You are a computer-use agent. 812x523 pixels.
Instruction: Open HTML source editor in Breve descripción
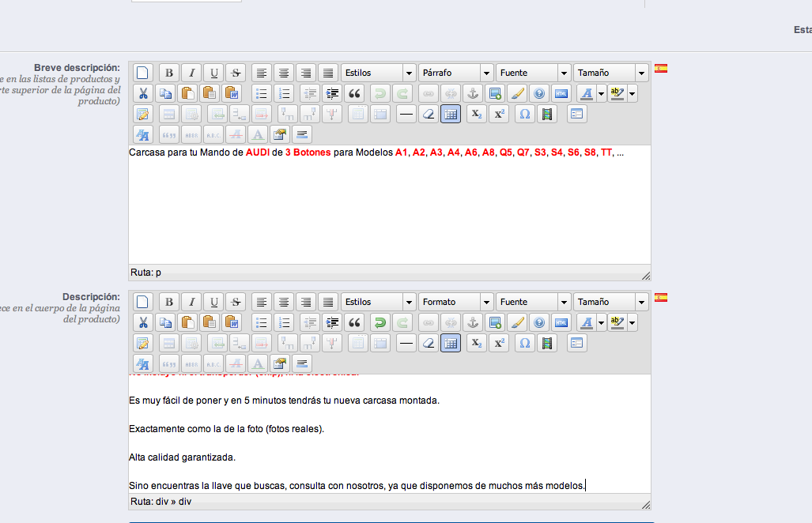561,94
